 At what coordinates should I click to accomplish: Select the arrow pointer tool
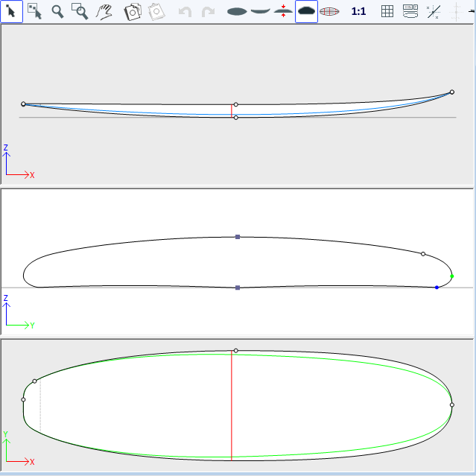[x=11, y=11]
